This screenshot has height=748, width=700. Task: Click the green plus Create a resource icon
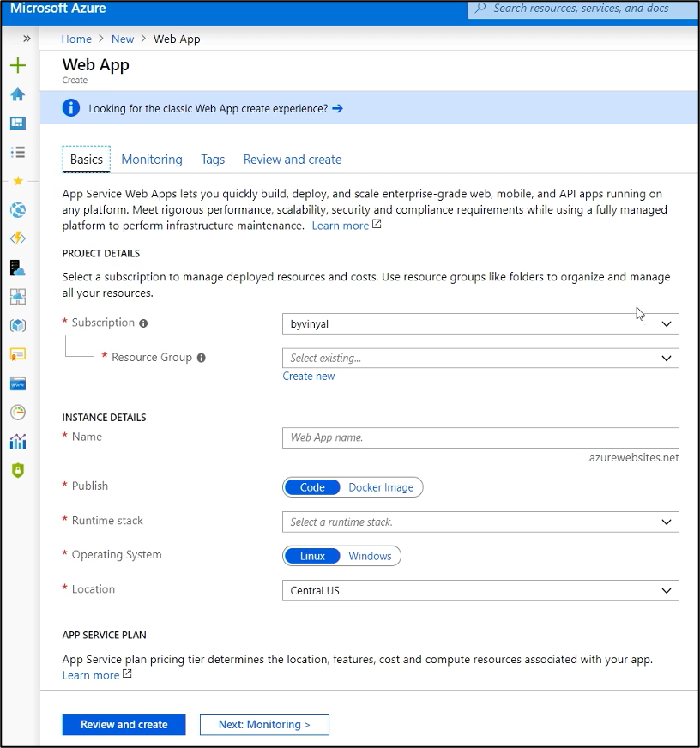[17, 66]
